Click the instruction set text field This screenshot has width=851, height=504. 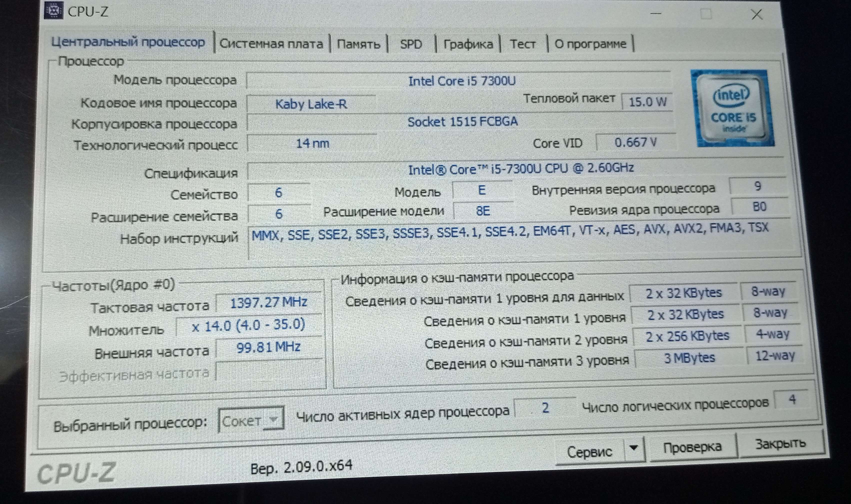(509, 238)
